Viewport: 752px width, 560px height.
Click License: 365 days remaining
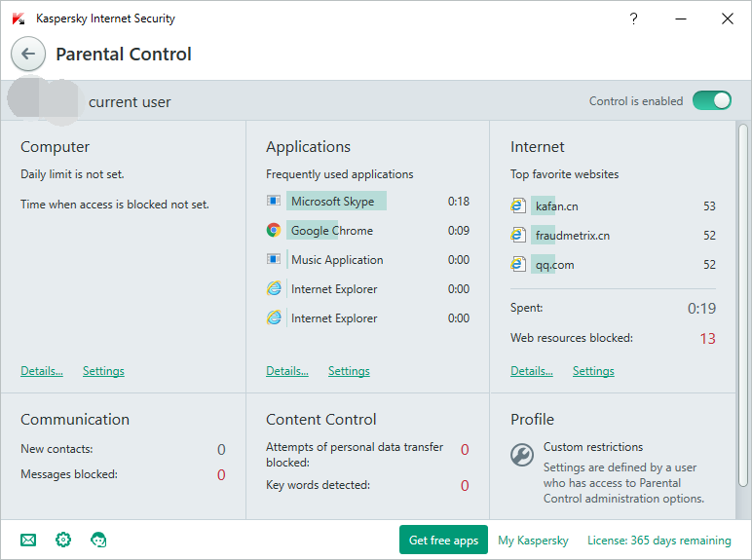point(659,541)
